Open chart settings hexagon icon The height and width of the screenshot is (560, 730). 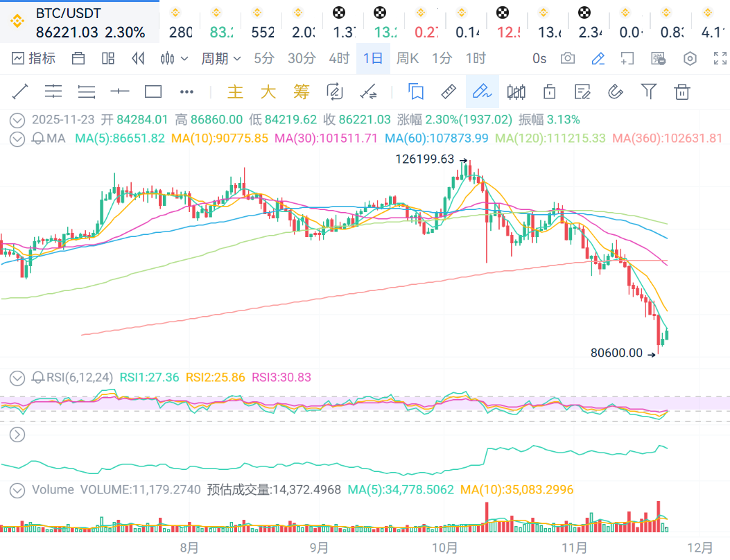(x=690, y=58)
